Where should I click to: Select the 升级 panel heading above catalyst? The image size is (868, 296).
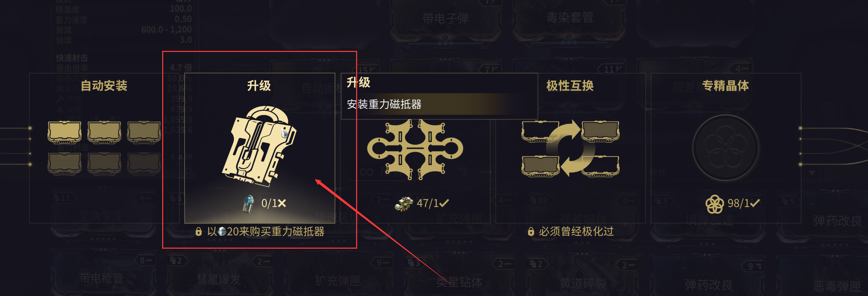259,85
